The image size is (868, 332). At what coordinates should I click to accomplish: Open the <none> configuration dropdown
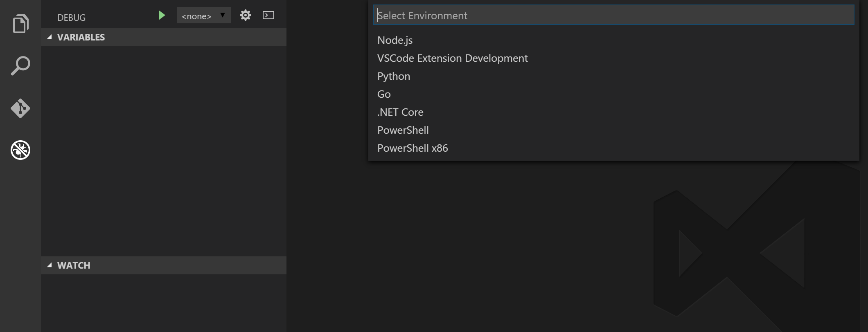tap(204, 16)
